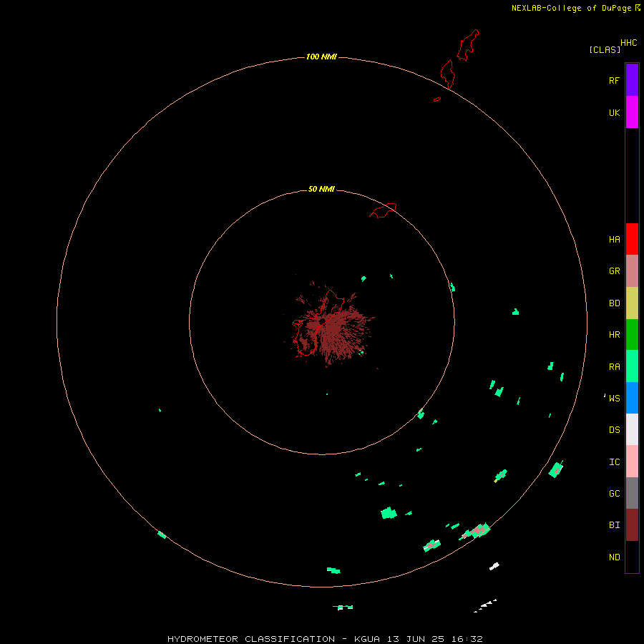Click the RF legend label
644x644 pixels.
[614, 80]
